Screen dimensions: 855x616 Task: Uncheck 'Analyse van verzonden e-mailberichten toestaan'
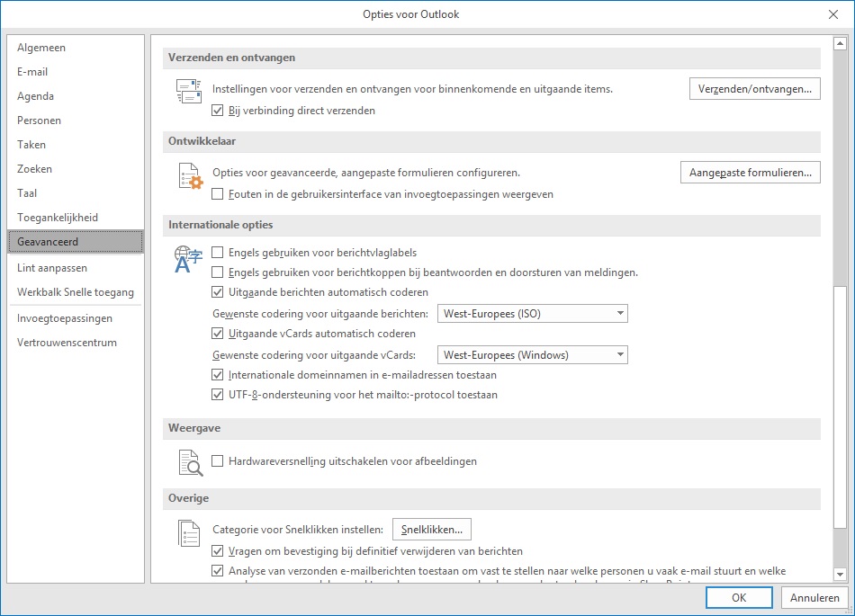218,571
